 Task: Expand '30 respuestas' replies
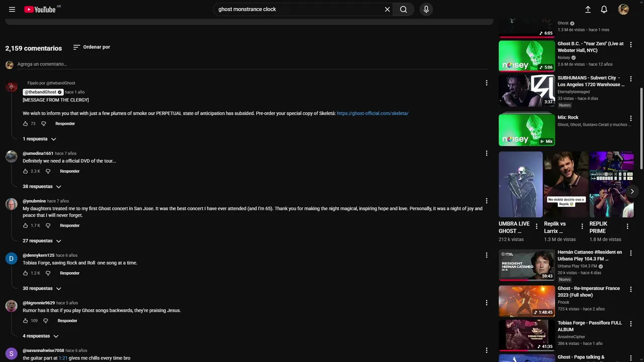tap(42, 289)
